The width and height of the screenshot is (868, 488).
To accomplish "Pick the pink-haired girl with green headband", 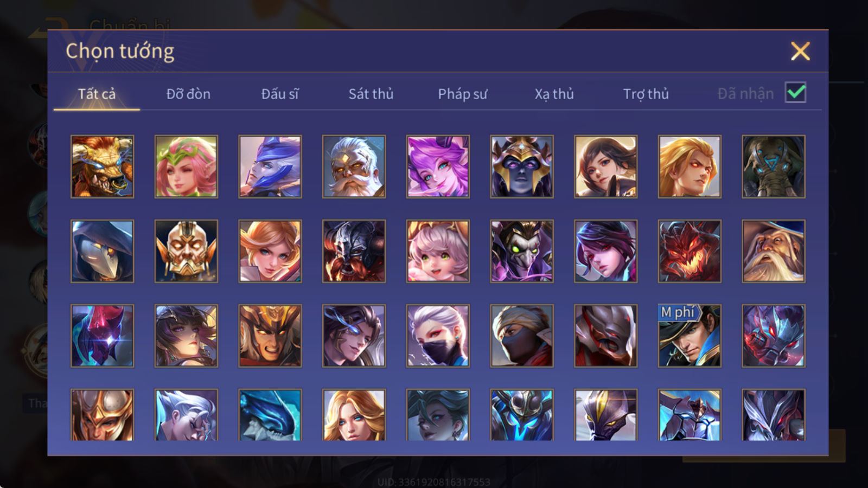I will [x=186, y=166].
